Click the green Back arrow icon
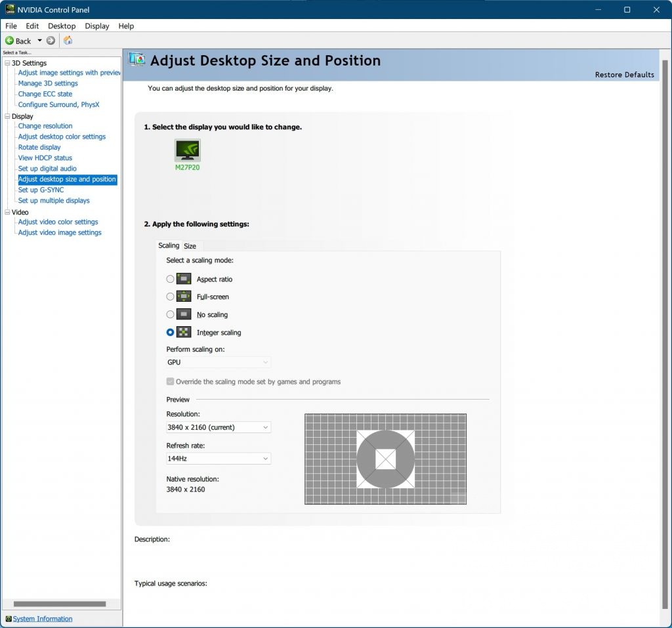 tap(10, 41)
